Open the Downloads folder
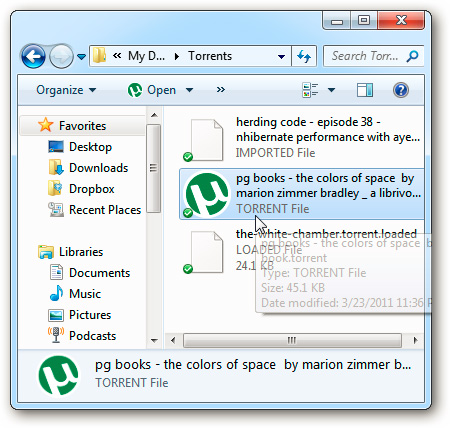450x428 pixels. [98, 168]
